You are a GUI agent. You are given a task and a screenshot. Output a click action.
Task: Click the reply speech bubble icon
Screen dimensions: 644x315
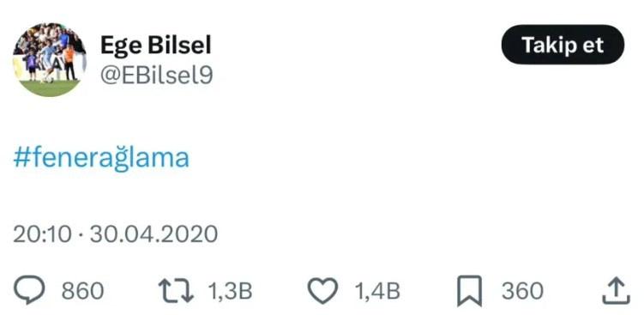tap(29, 289)
